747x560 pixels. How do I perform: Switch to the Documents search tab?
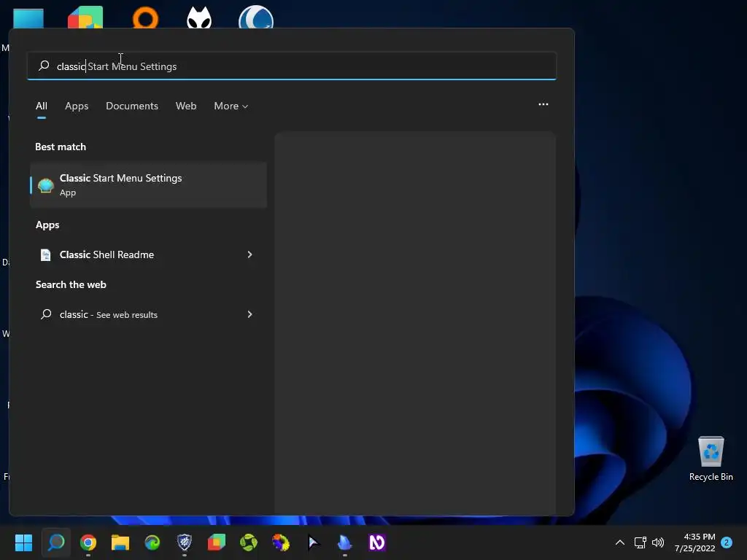132,106
